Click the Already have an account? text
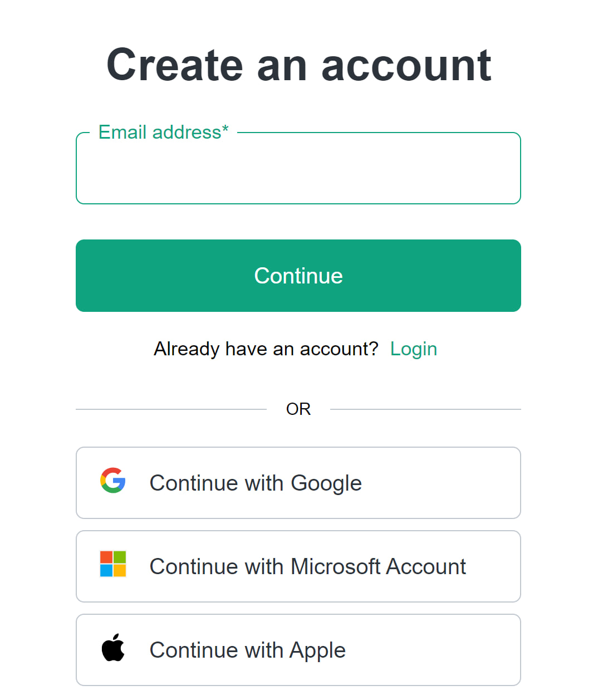 266,349
